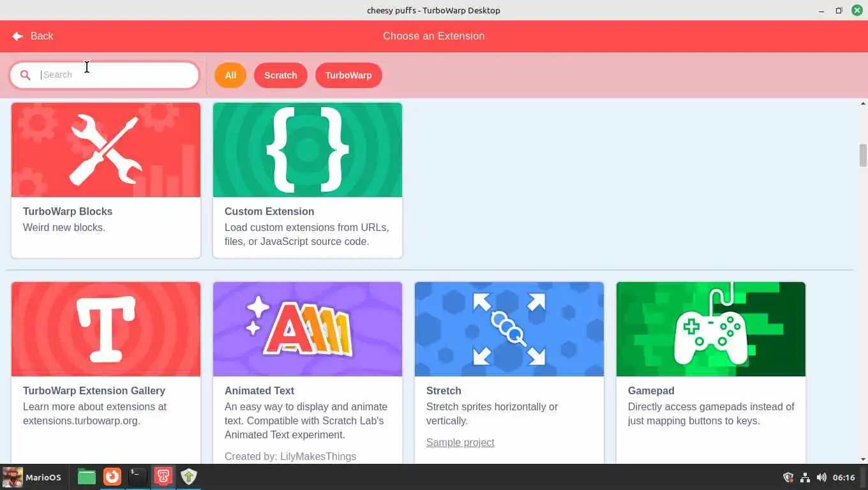
Task: Open the security shield tray icon
Action: (788, 477)
